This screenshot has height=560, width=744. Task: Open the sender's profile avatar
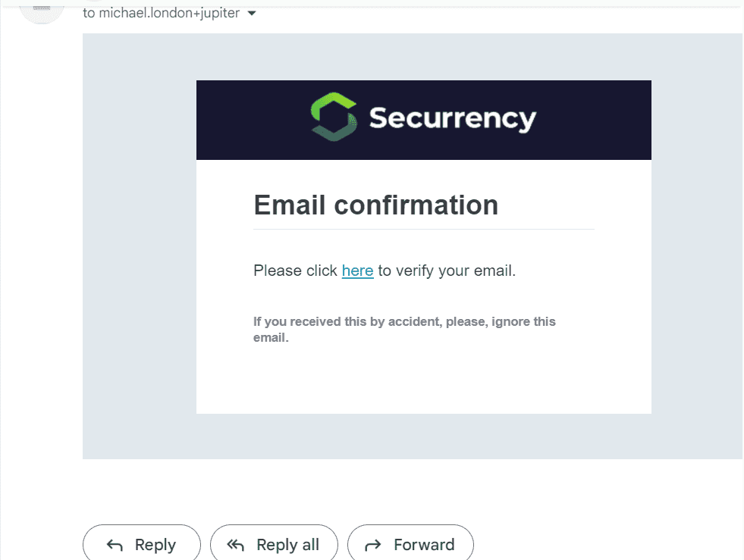click(x=42, y=8)
